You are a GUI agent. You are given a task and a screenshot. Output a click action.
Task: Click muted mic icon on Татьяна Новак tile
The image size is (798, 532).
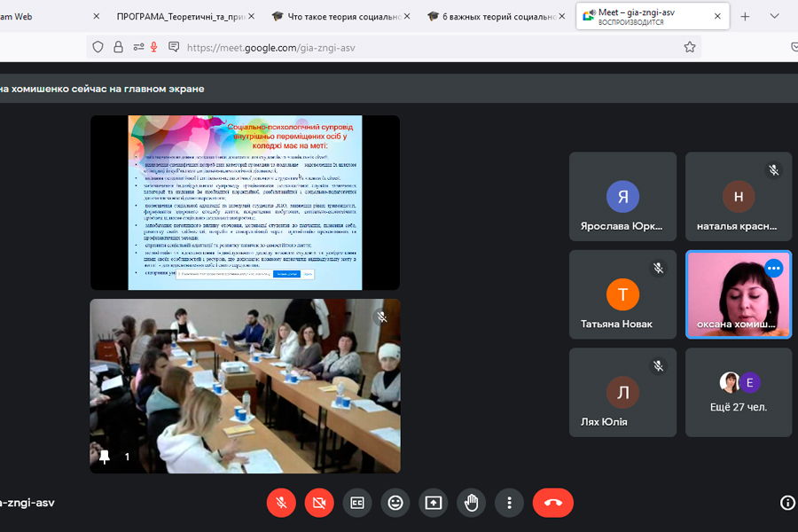658,268
